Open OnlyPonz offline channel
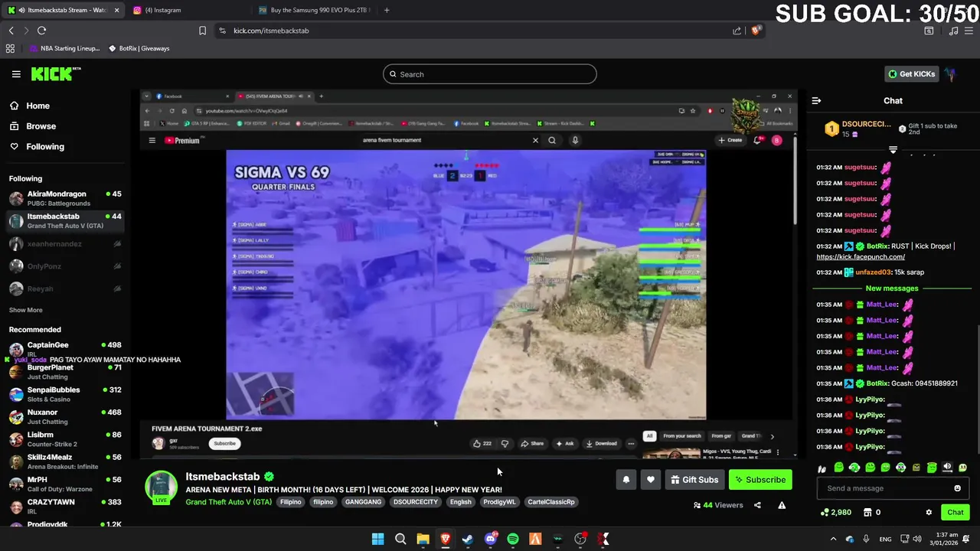 67,266
